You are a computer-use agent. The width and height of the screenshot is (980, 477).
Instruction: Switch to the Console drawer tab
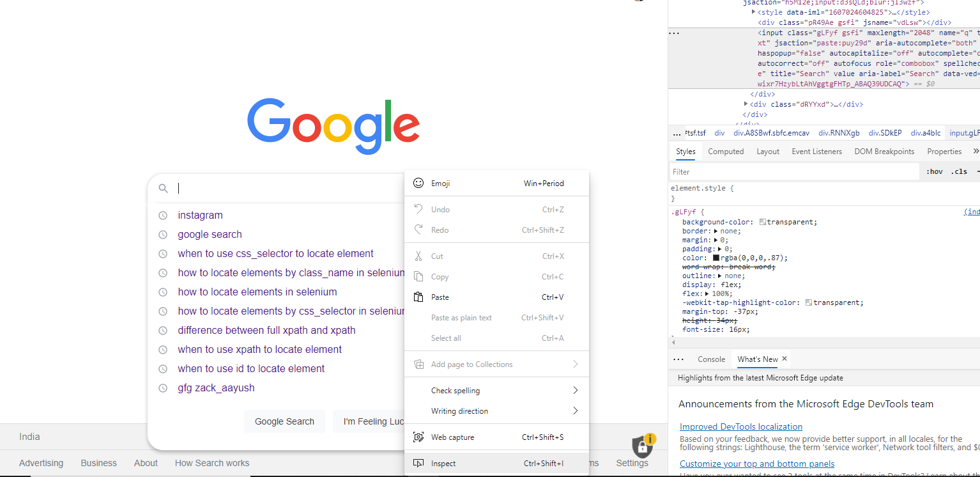pos(711,359)
